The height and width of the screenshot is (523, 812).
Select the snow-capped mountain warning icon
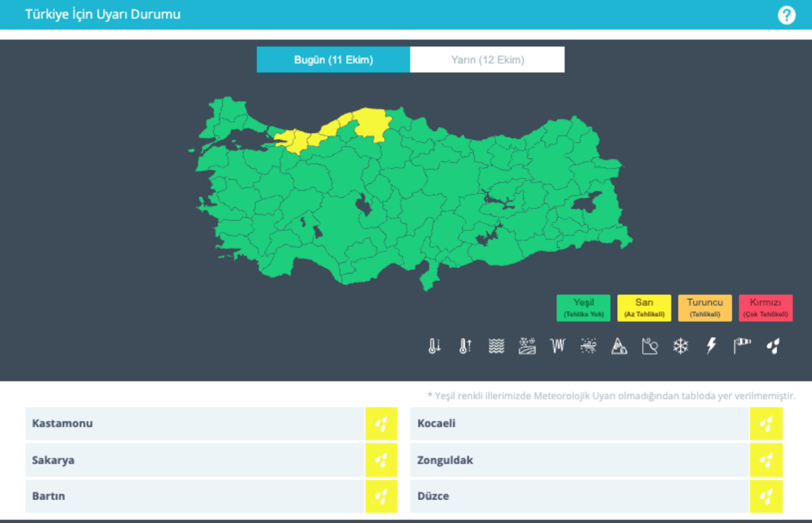click(619, 346)
